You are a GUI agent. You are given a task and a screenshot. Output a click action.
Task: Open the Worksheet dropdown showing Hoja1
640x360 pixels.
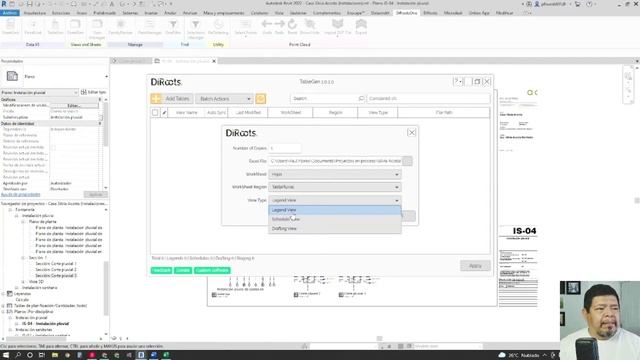coord(334,174)
